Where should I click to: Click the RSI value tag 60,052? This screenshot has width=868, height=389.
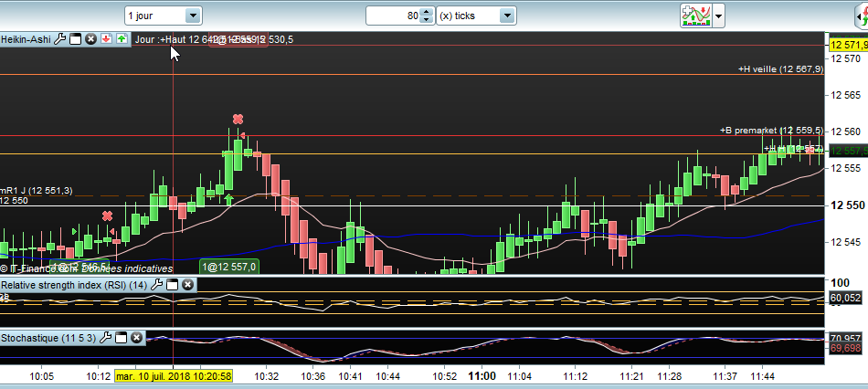[846, 299]
